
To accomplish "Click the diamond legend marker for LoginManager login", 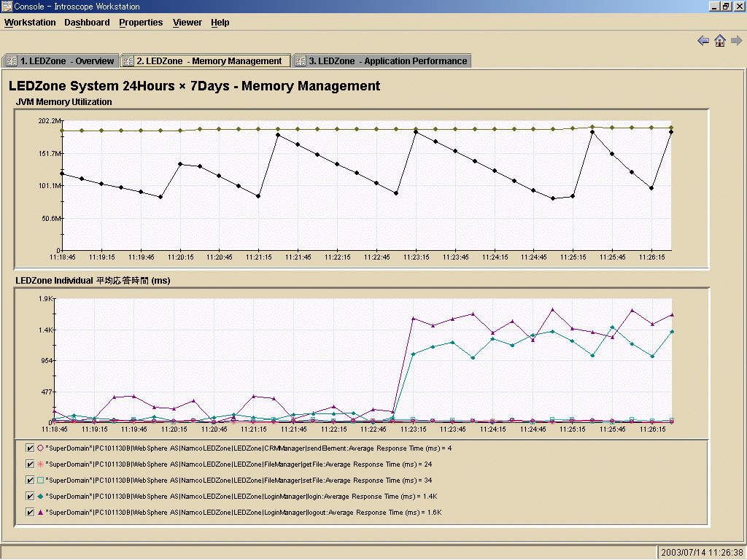I will [41, 496].
